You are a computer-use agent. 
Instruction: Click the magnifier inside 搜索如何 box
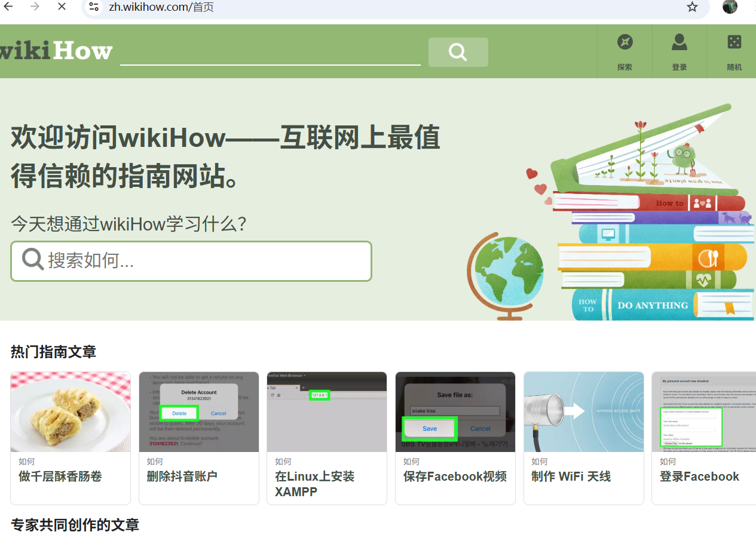pyautogui.click(x=32, y=260)
